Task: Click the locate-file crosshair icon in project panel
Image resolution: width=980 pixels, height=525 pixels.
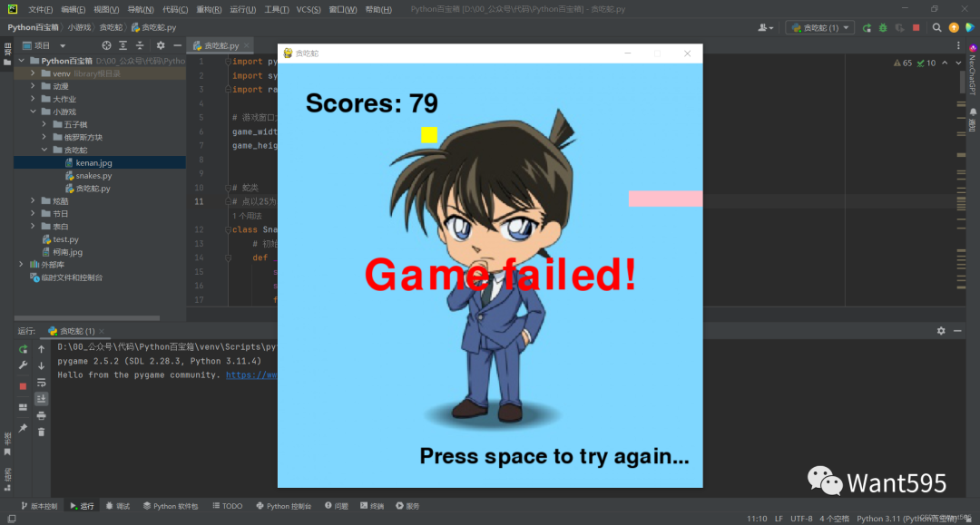Action: [106, 45]
